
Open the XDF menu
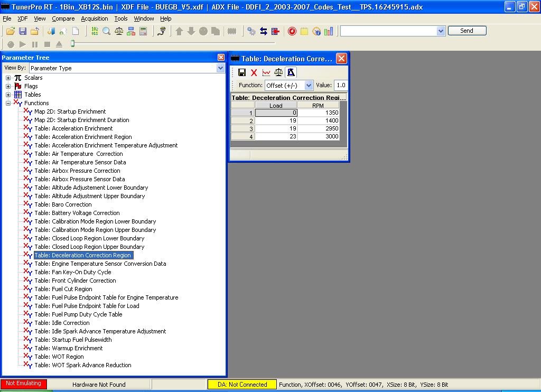23,18
